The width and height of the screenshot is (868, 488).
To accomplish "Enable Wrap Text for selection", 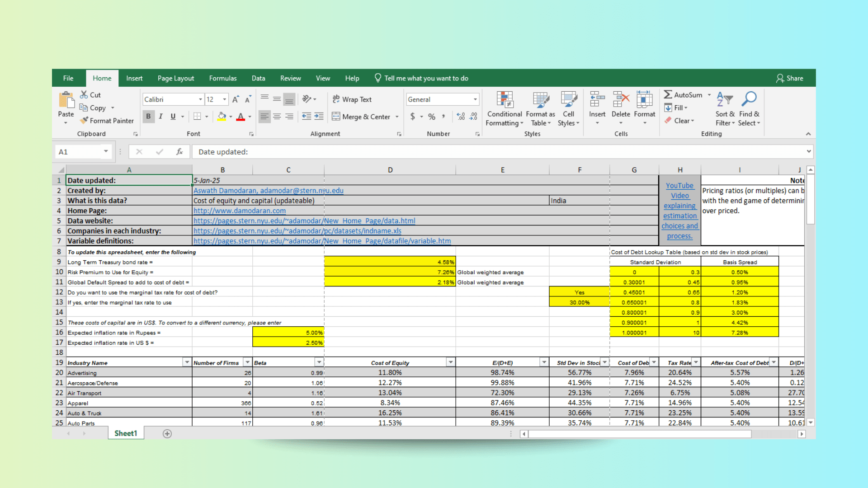I will tap(357, 99).
